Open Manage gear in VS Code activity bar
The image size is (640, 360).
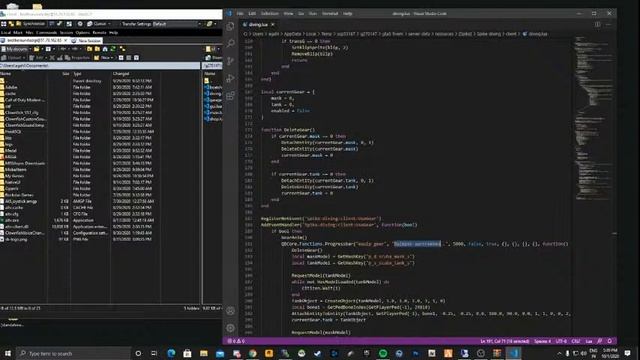[231, 328]
